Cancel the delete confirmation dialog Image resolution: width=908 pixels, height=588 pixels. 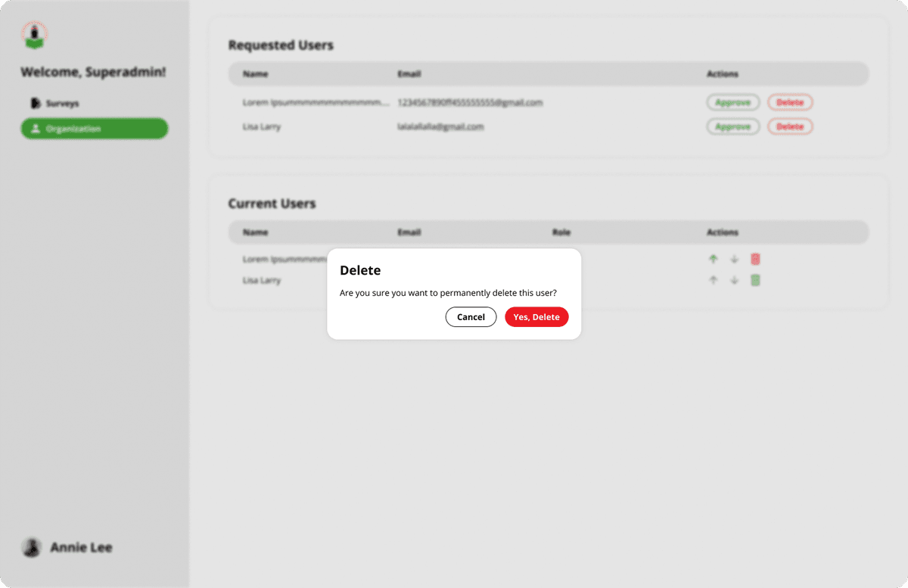471,317
